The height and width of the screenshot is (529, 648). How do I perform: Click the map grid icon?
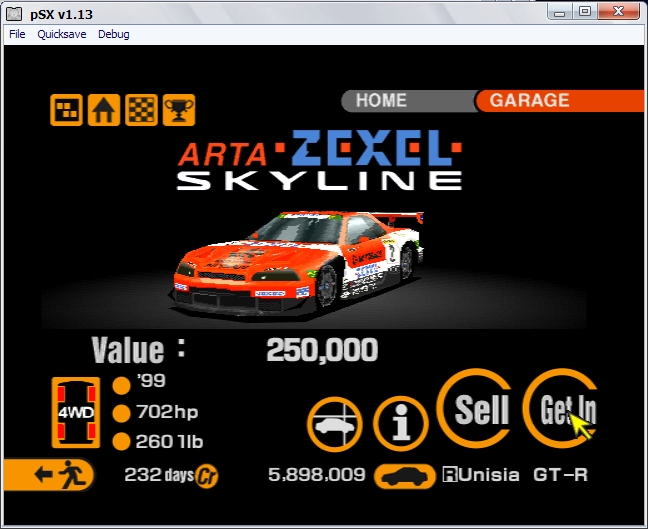66,110
